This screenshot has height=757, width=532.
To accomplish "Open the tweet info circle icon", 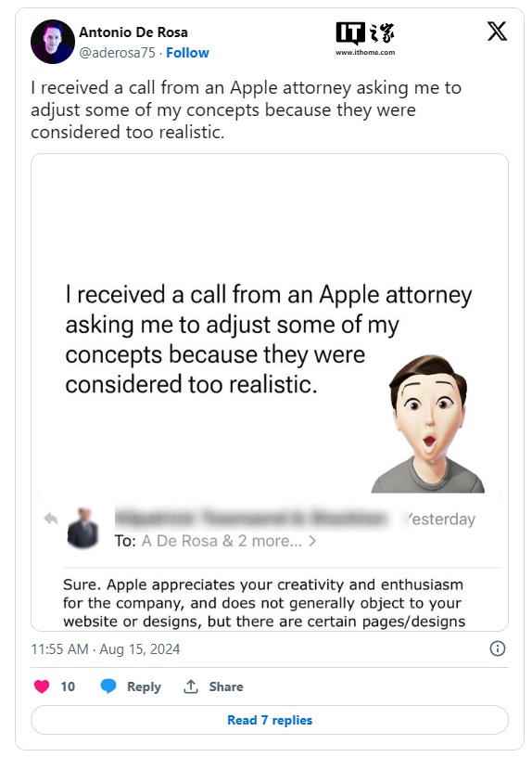I will pos(498,648).
